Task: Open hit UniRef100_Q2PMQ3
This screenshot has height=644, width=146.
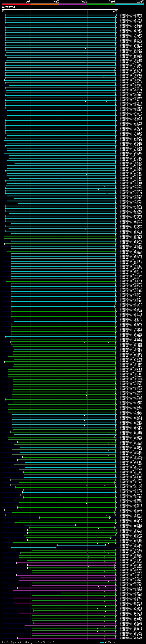Action: (131, 22)
